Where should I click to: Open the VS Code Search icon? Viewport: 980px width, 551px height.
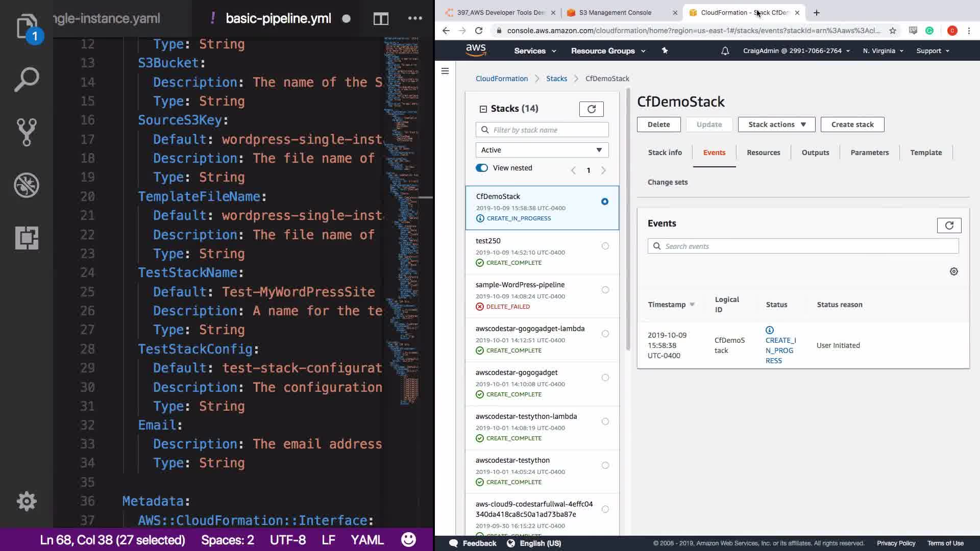point(27,80)
